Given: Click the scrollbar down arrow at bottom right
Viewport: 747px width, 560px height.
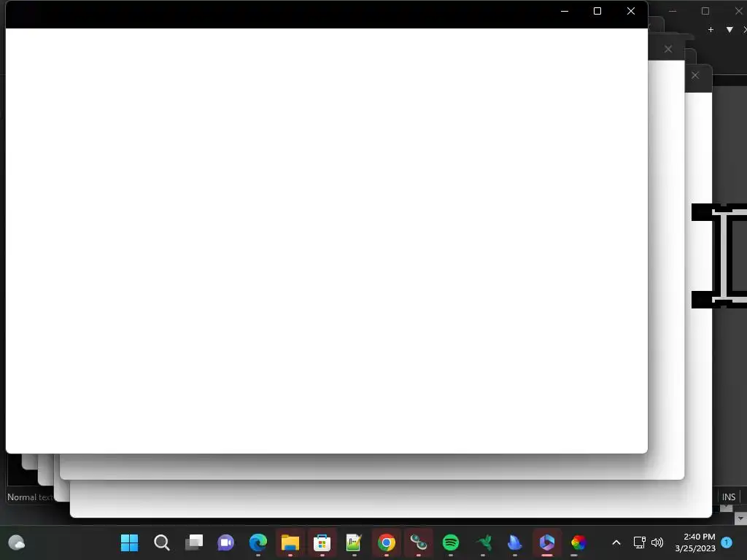Looking at the screenshot, I should coord(740,518).
